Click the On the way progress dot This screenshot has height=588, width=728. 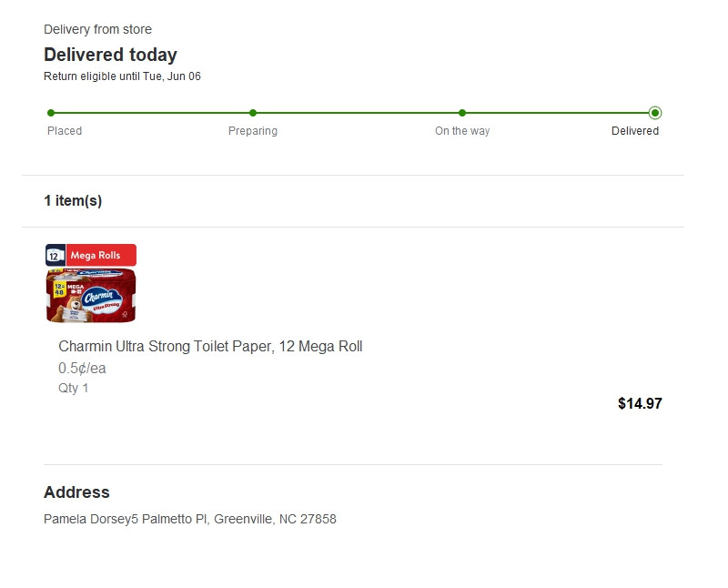pos(462,113)
